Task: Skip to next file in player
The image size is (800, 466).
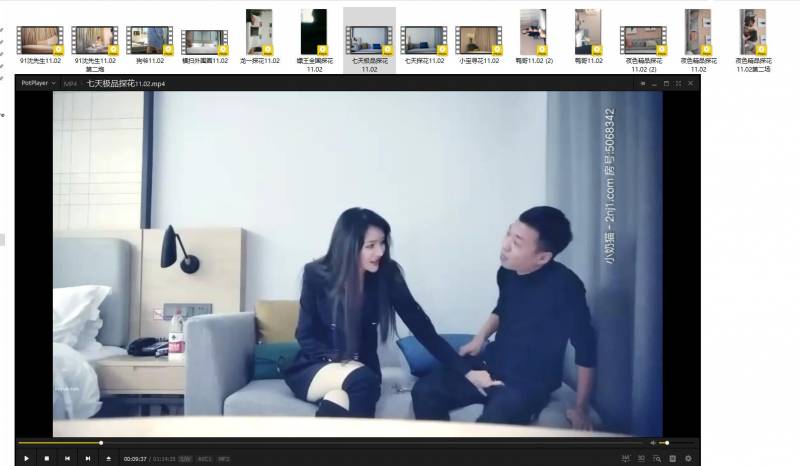Action: [x=88, y=459]
